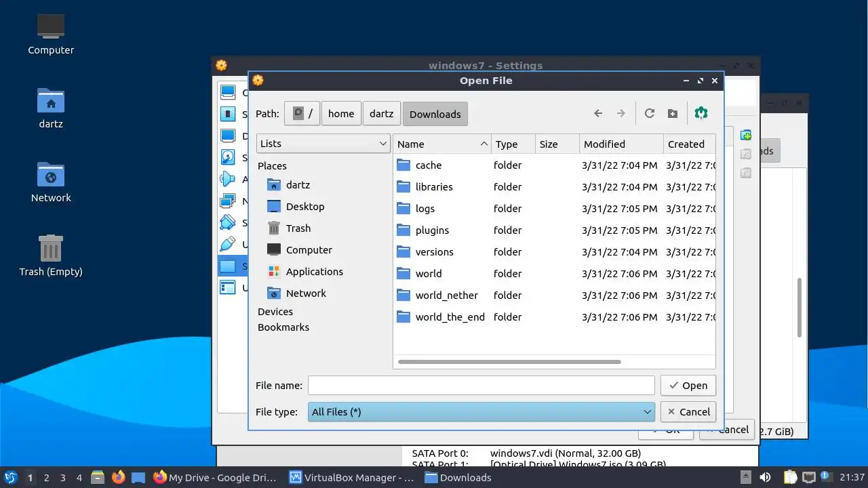Click the network tray icon
The width and height of the screenshot is (868, 488).
808,477
